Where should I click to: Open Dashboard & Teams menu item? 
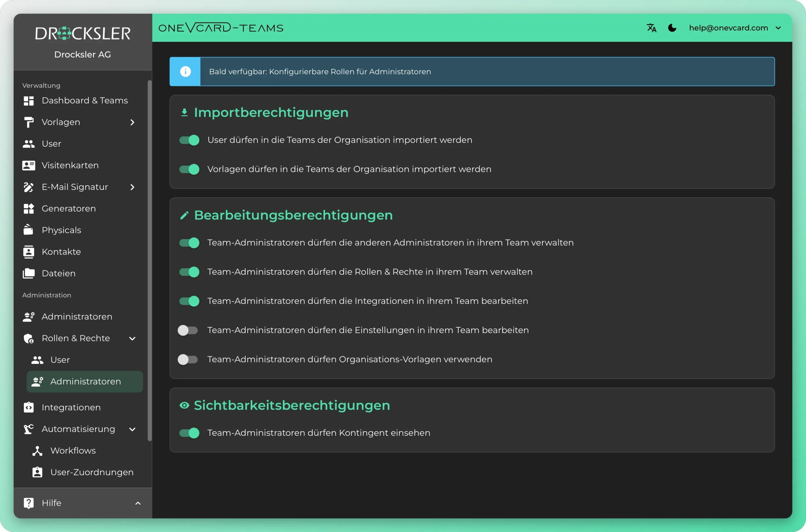coord(83,101)
